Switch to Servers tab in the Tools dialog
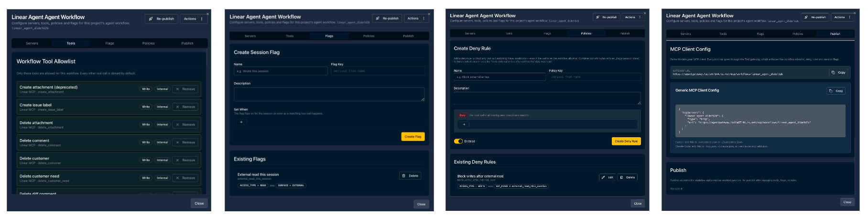Image resolution: width=868 pixels, height=218 pixels. (32, 43)
